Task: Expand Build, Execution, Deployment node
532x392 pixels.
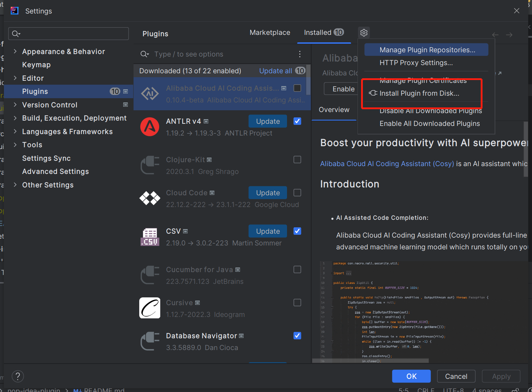Action: 15,118
